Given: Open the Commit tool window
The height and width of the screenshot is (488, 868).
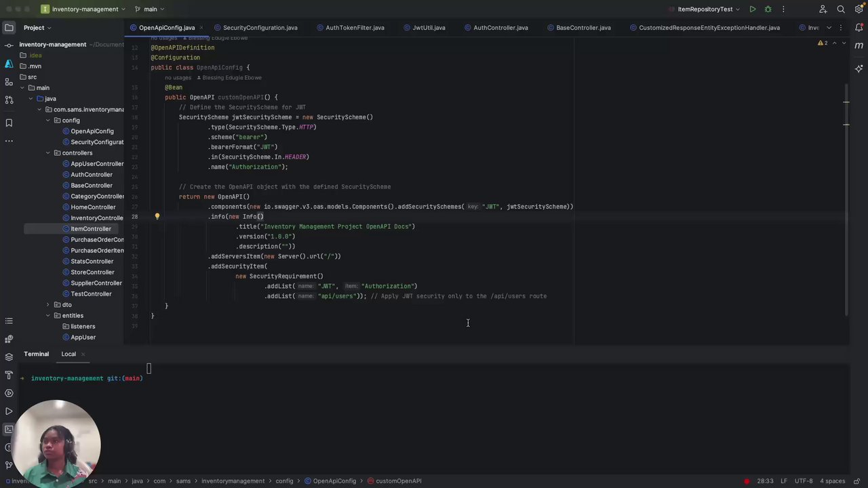Looking at the screenshot, I should 9,45.
